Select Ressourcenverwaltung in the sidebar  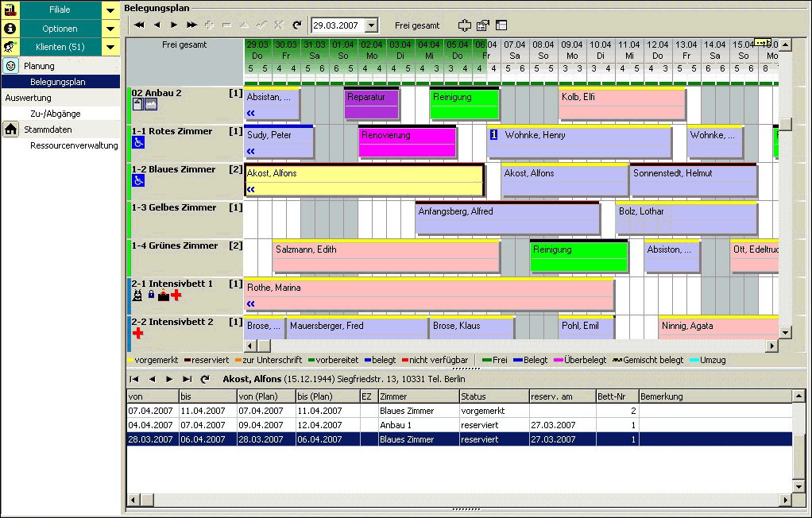(x=74, y=145)
